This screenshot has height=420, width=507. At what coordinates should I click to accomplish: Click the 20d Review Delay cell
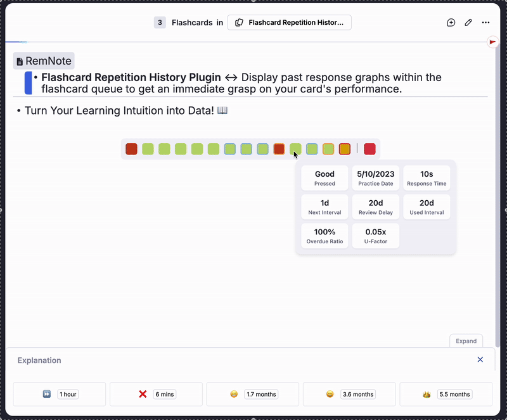[376, 207]
